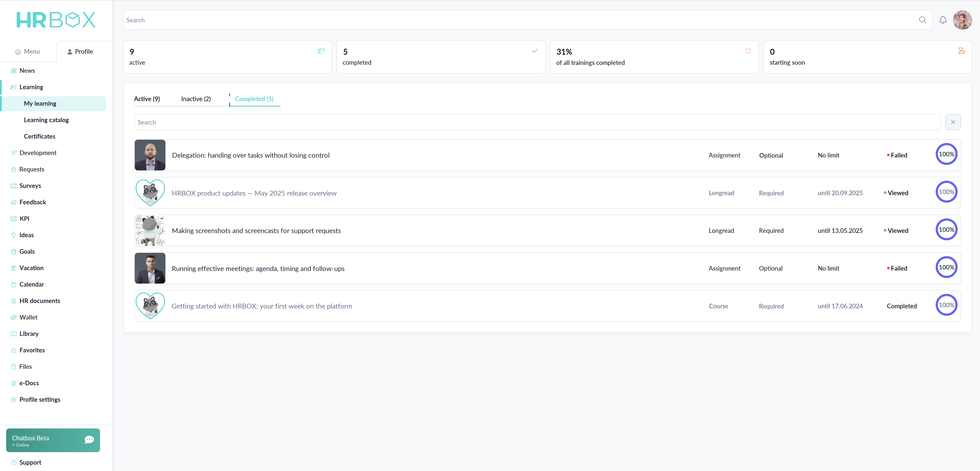The width and height of the screenshot is (980, 471).
Task: Open Delegation: handing over tasks course title
Action: 251,155
